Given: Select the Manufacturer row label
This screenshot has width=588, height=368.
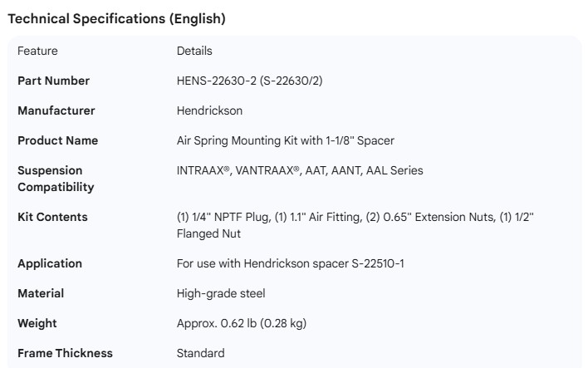Looking at the screenshot, I should click(x=56, y=111).
